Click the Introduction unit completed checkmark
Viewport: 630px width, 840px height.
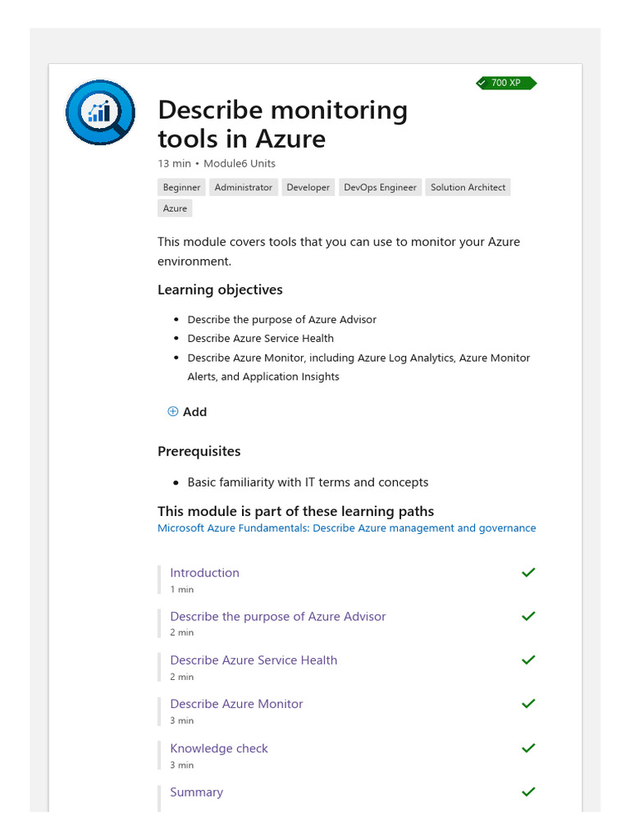click(528, 573)
